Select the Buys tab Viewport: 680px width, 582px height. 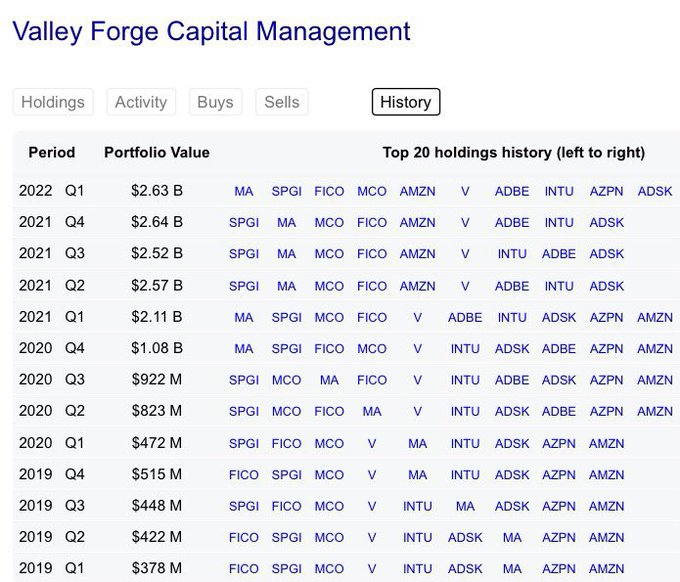(x=215, y=102)
